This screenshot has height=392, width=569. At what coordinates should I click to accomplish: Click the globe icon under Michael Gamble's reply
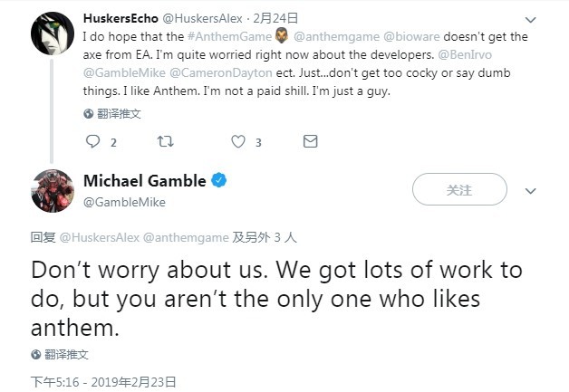click(x=35, y=355)
